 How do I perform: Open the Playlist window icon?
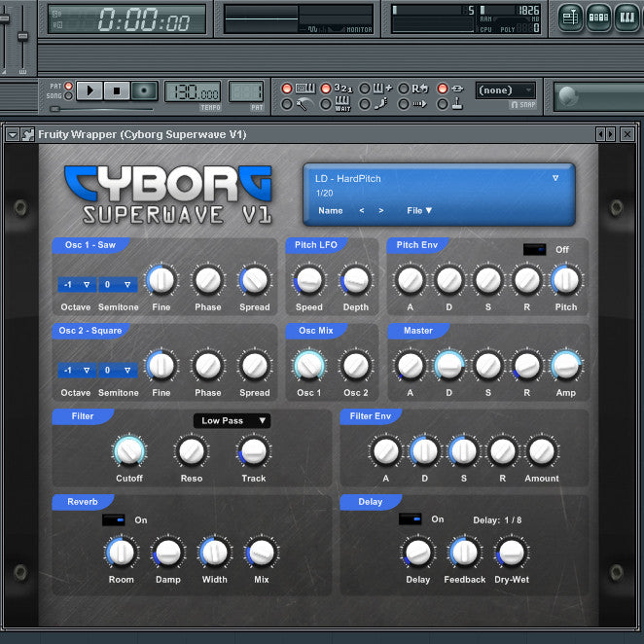point(570,18)
